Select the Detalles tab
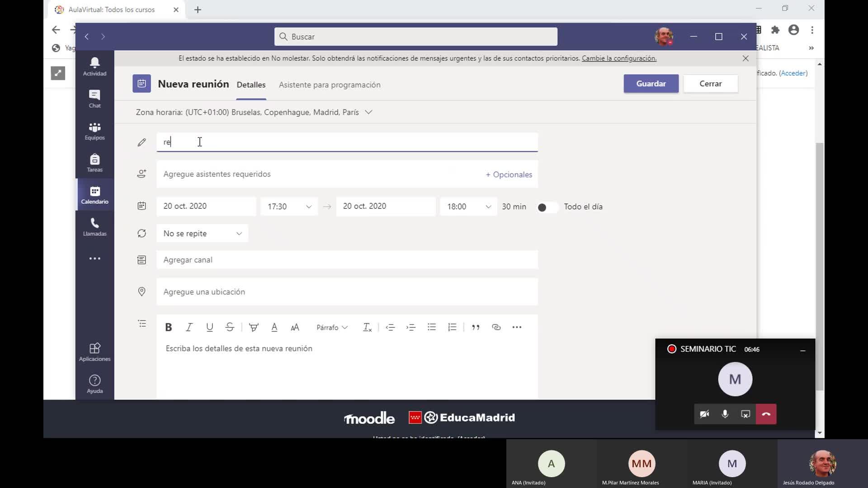Screen dimensions: 868x488 pyautogui.click(x=251, y=85)
